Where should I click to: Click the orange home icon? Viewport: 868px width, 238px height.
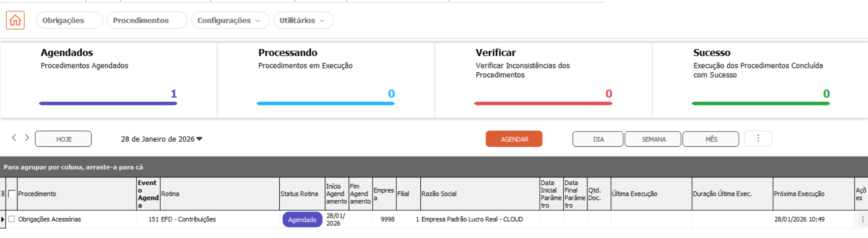coord(15,20)
